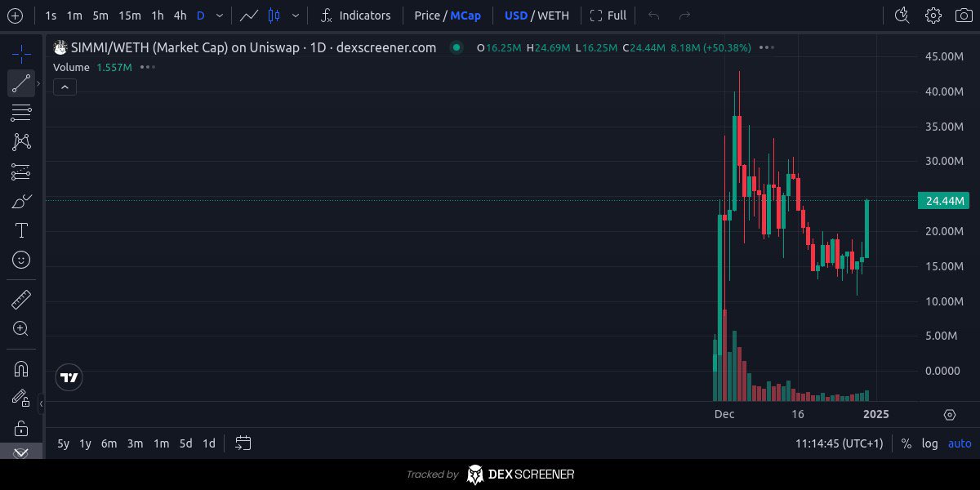Click the undo arrow

click(x=653, y=16)
